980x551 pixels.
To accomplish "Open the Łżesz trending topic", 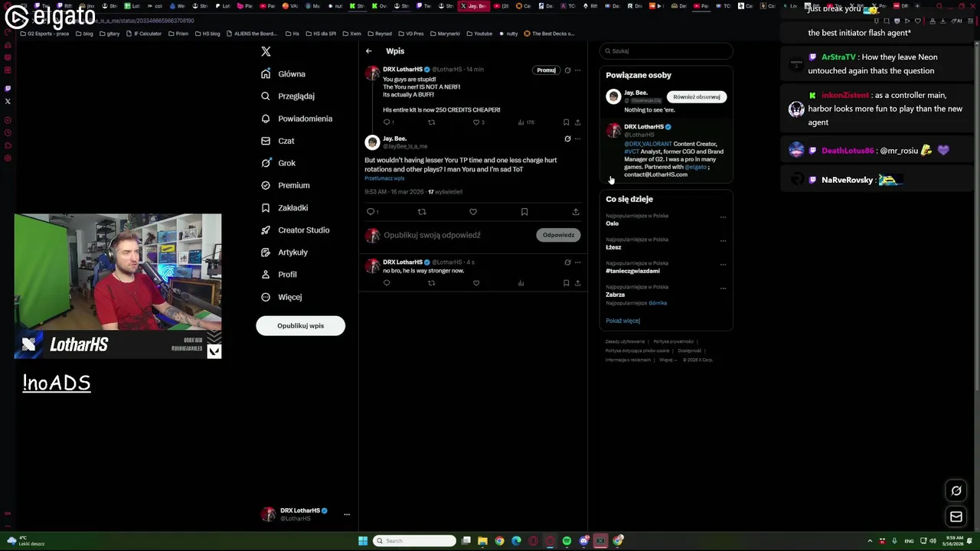I will click(x=613, y=247).
